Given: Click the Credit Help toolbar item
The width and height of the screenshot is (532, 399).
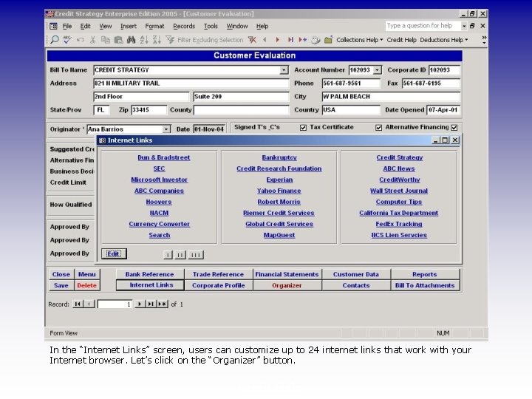Looking at the screenshot, I should tap(401, 40).
